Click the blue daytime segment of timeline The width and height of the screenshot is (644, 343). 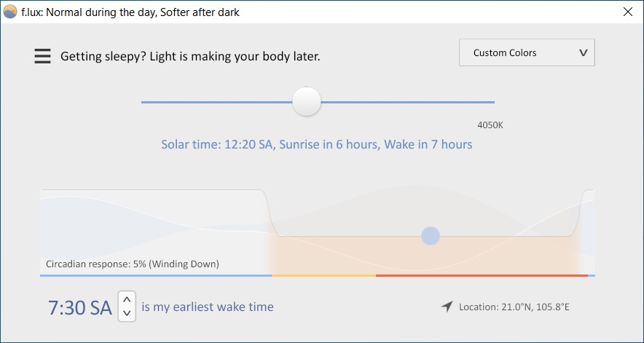point(156,275)
